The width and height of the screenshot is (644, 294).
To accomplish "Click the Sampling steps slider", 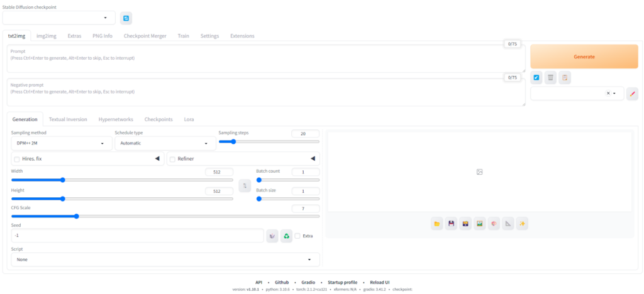I will click(269, 141).
